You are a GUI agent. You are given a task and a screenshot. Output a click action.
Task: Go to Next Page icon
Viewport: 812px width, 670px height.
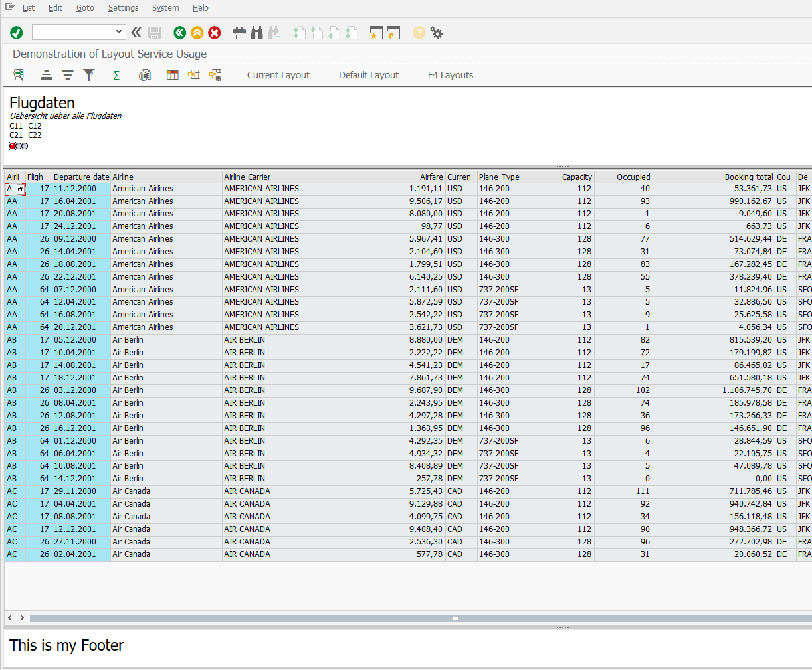click(x=334, y=33)
